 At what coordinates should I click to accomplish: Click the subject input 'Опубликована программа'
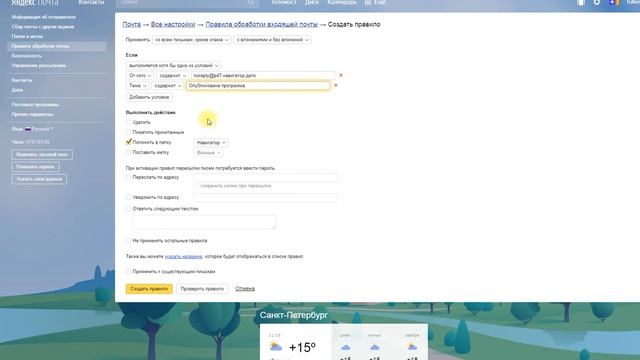click(x=258, y=86)
